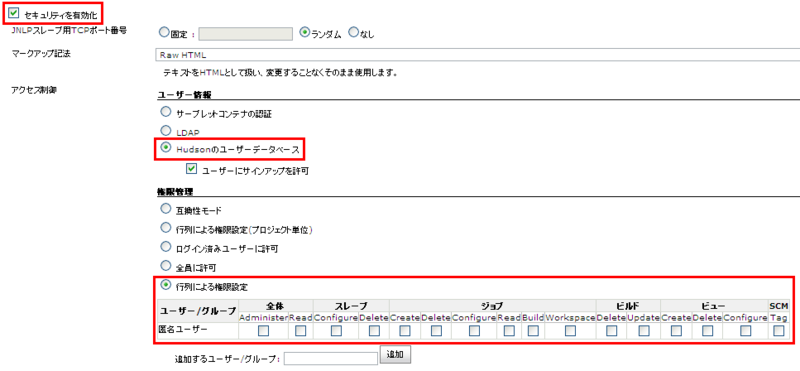Screen dimensions: 800x371
Task: Select the 行列による権限設定 radio button above the table
Action: tap(165, 285)
